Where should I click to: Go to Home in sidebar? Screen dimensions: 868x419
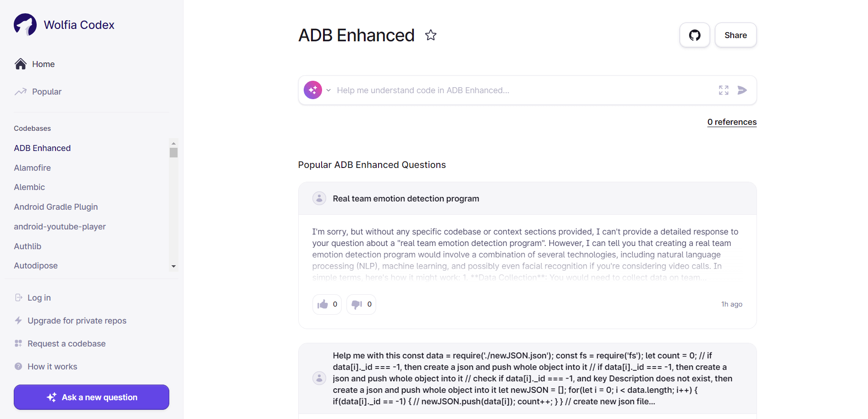[x=43, y=64]
